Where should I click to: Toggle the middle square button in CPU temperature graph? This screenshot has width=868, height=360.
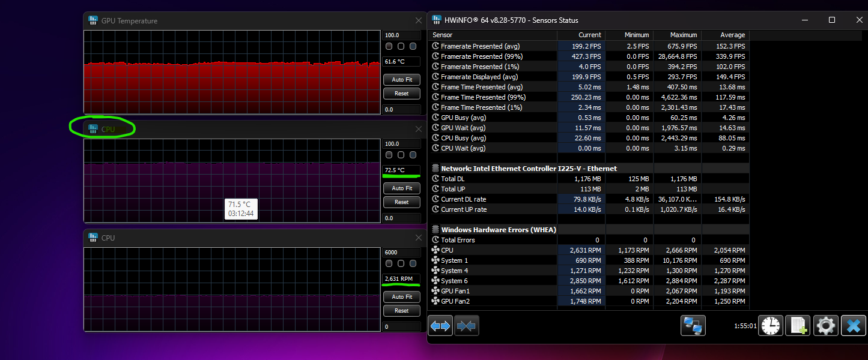pyautogui.click(x=401, y=155)
